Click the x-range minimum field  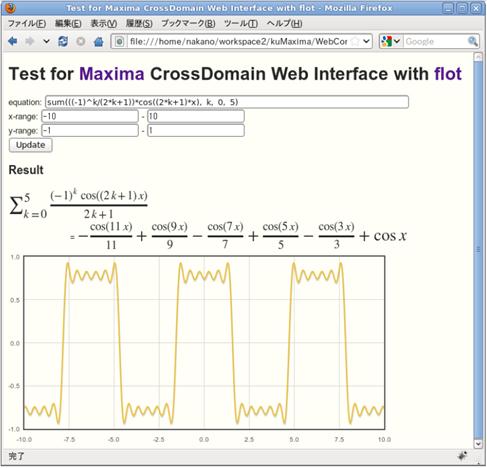90,116
